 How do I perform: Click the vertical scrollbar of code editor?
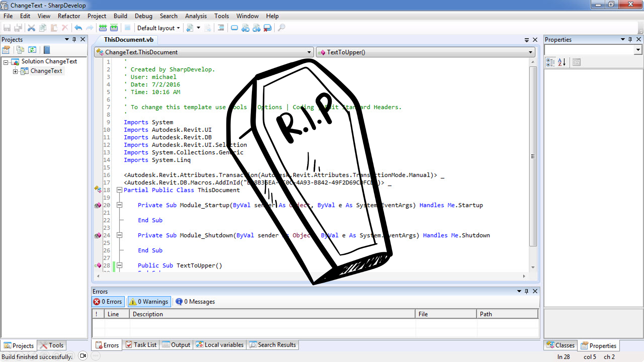coord(533,156)
